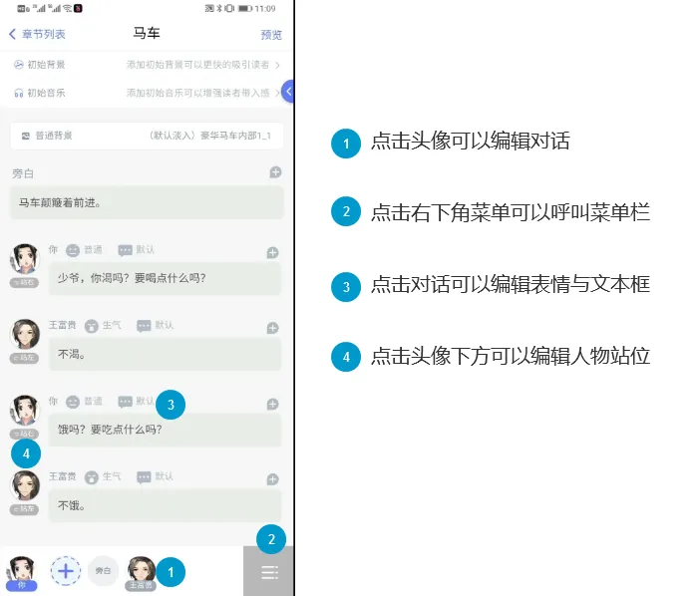Image resolution: width=700 pixels, height=596 pixels.
Task: Select 旁白 narrator in bottom bar
Action: point(103,570)
